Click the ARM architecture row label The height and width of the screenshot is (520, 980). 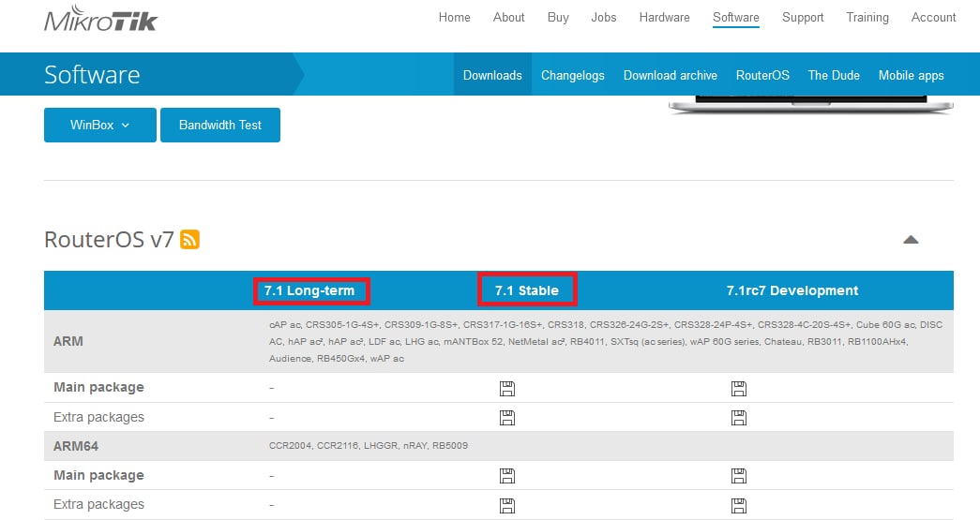point(68,341)
